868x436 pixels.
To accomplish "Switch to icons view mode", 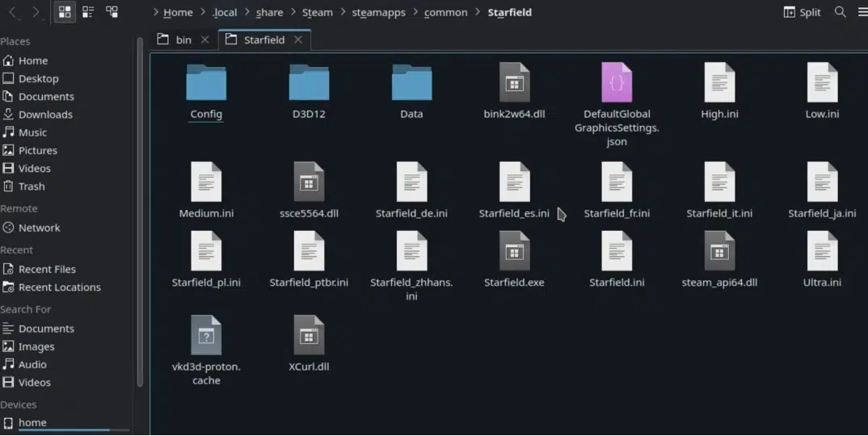I will [x=65, y=11].
